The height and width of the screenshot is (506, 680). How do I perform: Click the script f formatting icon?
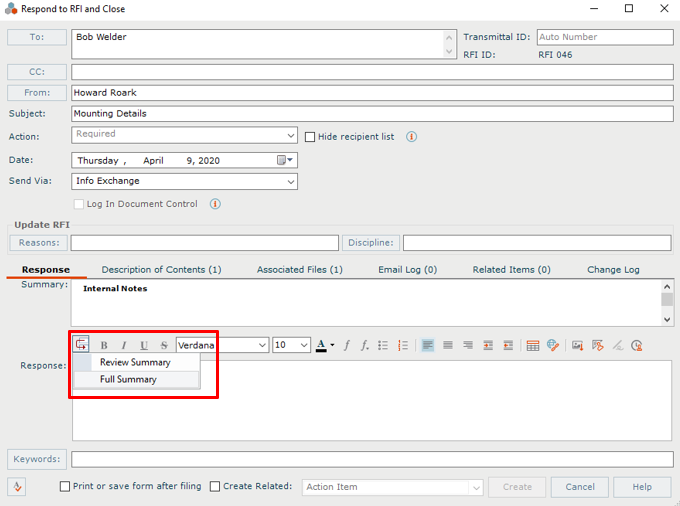click(x=347, y=345)
